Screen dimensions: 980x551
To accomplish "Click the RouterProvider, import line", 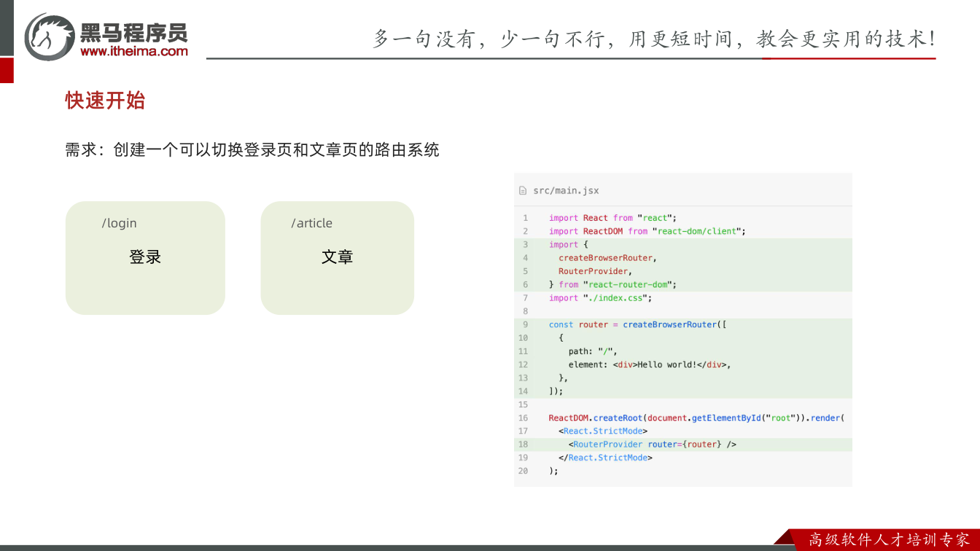I will 595,271.
